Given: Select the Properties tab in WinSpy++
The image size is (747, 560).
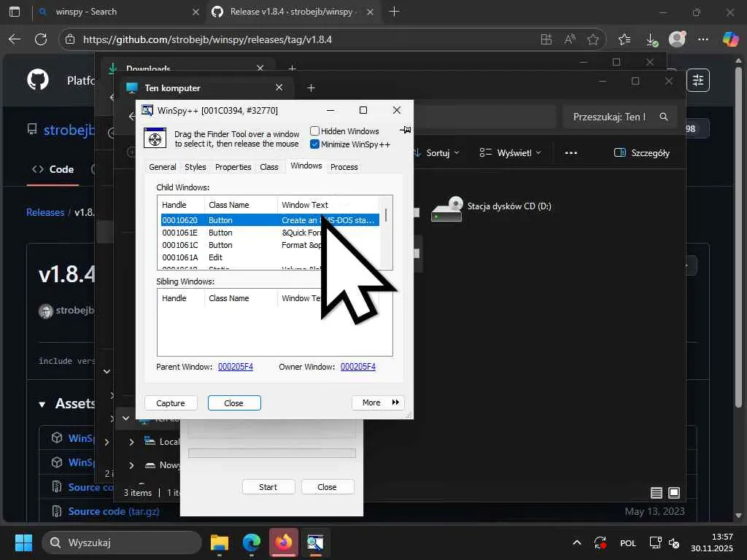Looking at the screenshot, I should click(233, 167).
